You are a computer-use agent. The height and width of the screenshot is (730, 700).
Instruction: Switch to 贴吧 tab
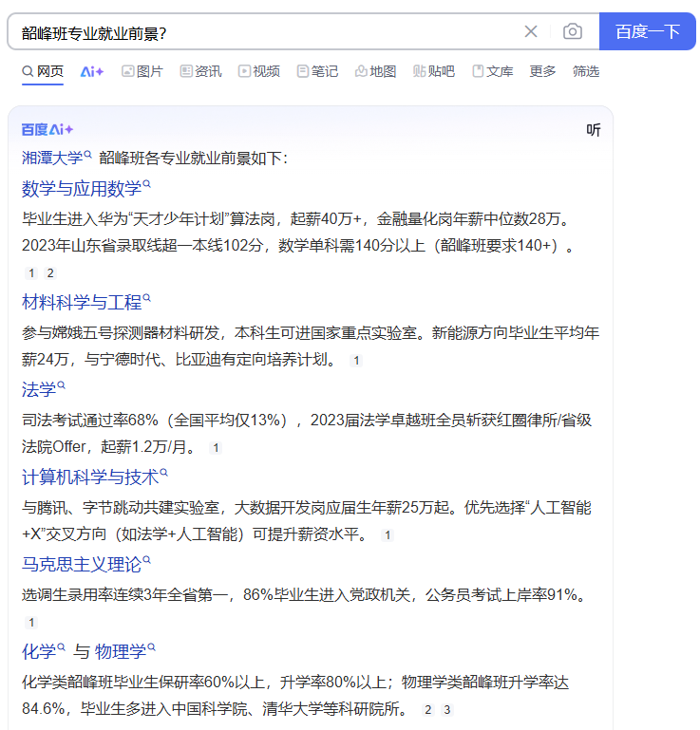(434, 71)
